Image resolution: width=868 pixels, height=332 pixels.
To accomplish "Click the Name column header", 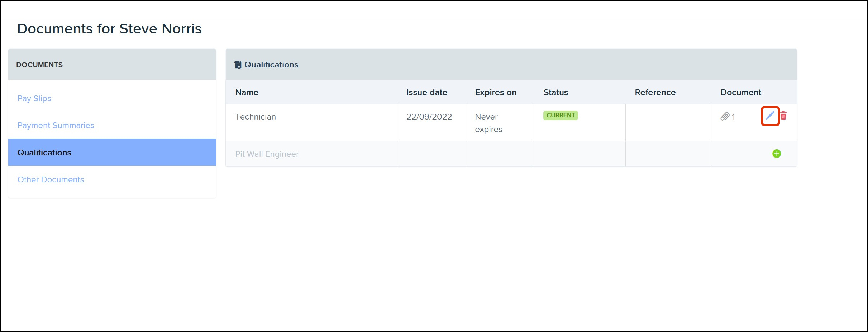I will coord(247,92).
